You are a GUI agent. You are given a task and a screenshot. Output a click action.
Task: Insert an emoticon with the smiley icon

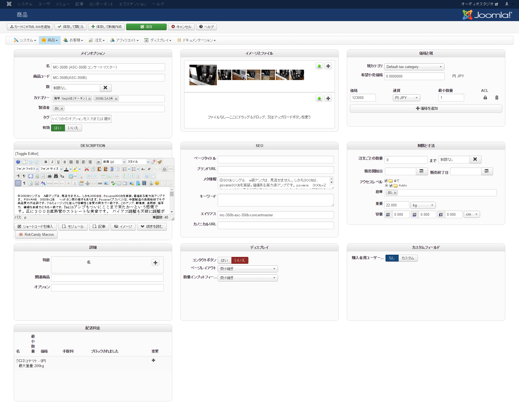pyautogui.click(x=157, y=183)
